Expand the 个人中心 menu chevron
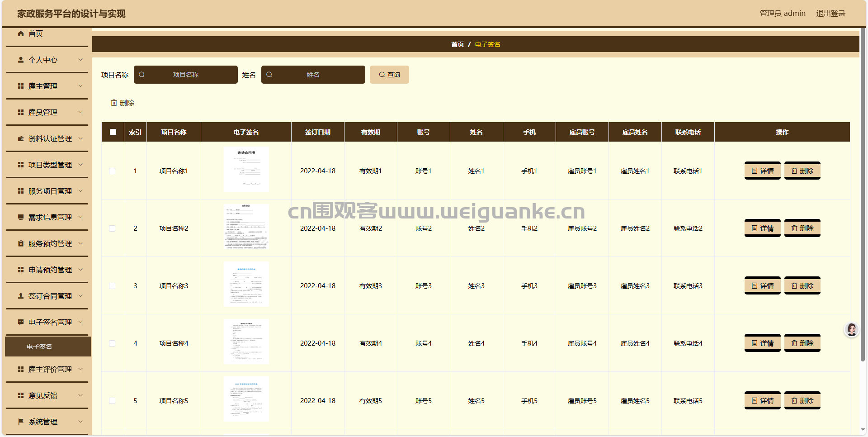Image resolution: width=868 pixels, height=437 pixels. coord(80,60)
